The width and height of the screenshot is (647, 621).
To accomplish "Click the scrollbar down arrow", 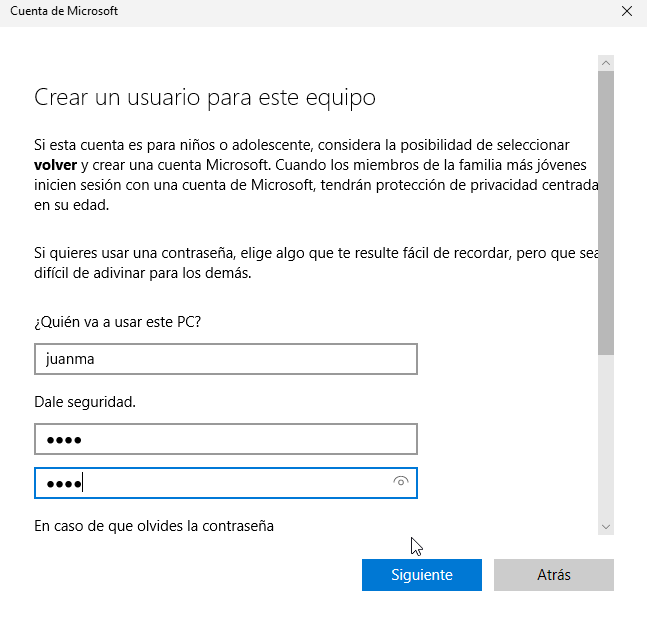I will click(x=606, y=527).
